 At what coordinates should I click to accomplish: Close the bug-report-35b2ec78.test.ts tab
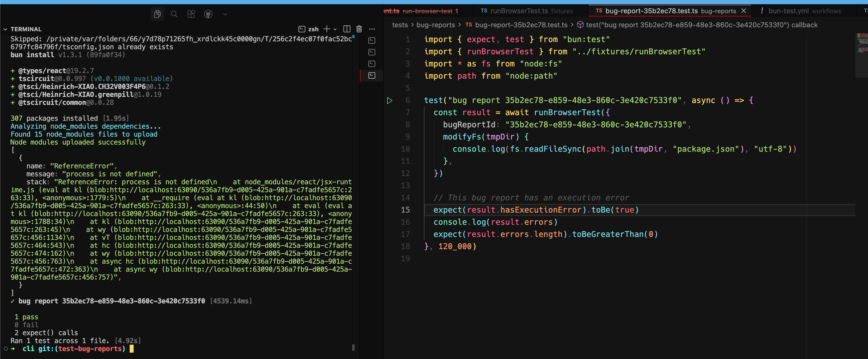click(x=744, y=11)
